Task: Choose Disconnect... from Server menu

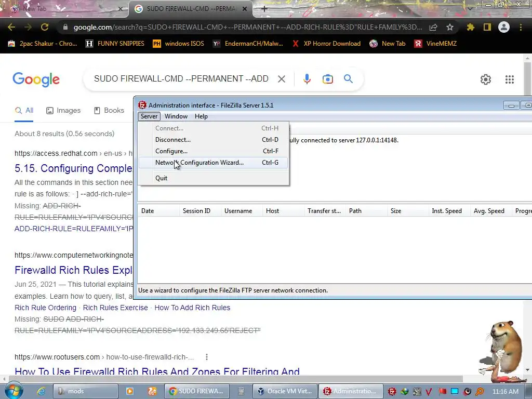Action: click(213, 140)
